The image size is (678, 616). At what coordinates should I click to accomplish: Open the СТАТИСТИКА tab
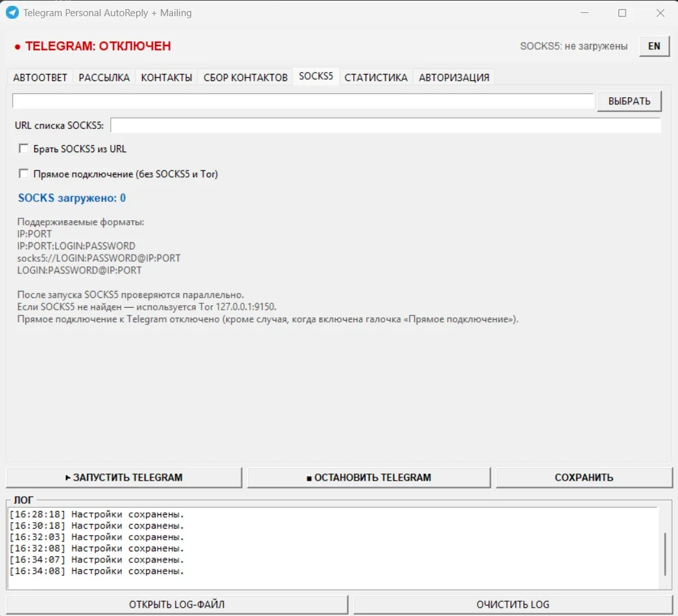(376, 77)
